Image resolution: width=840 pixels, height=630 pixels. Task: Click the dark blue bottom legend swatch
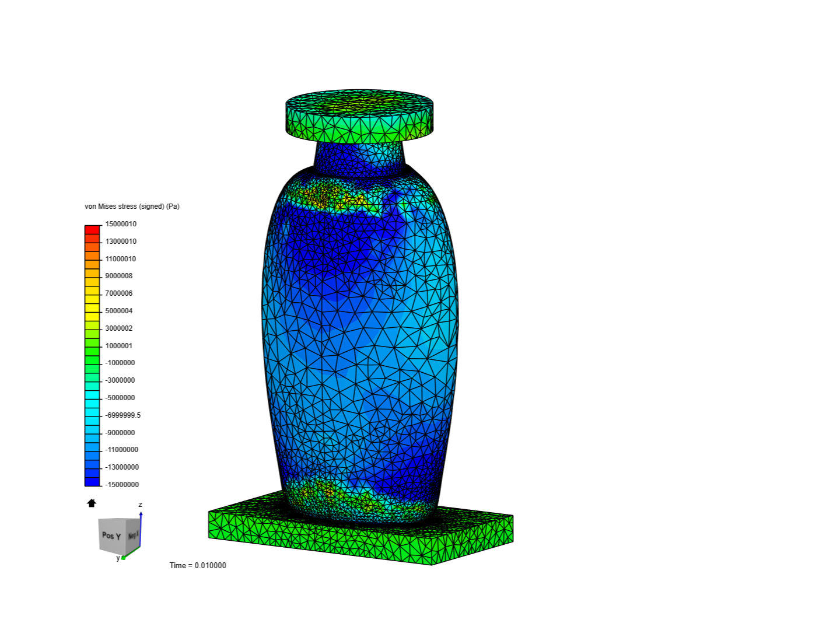(x=92, y=482)
